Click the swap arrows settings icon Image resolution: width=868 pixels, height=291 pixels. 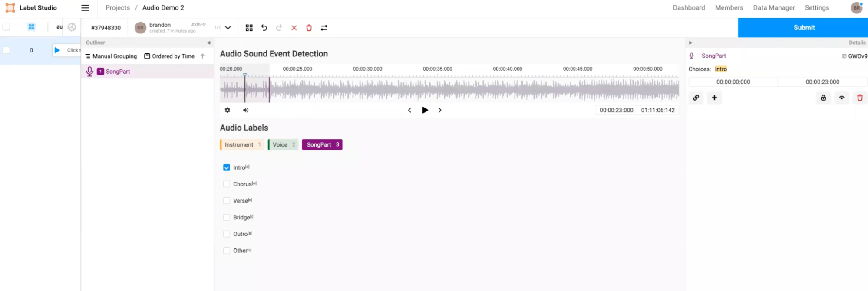tap(324, 28)
